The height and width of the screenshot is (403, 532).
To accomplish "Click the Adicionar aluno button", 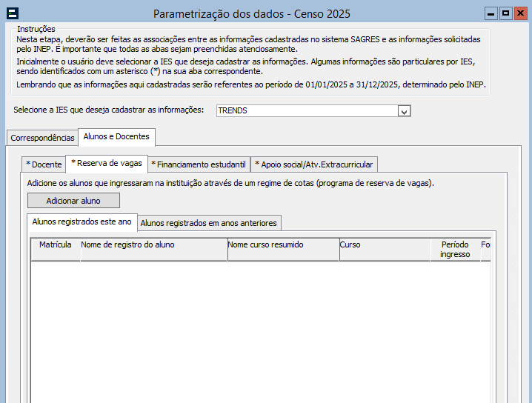I will [x=73, y=201].
